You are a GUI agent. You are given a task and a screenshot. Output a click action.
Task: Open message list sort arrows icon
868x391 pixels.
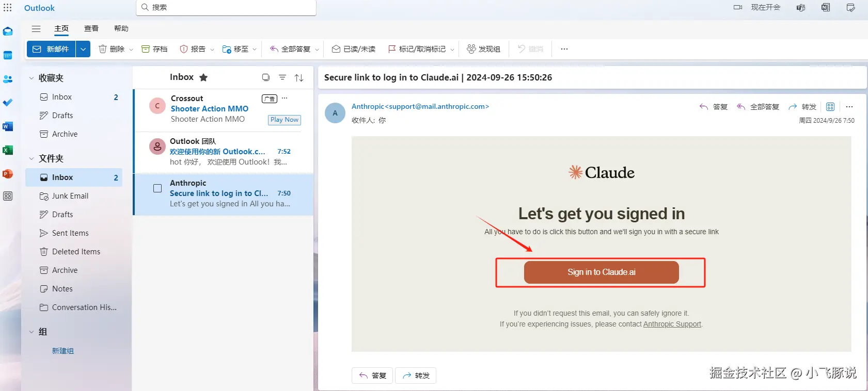click(299, 78)
